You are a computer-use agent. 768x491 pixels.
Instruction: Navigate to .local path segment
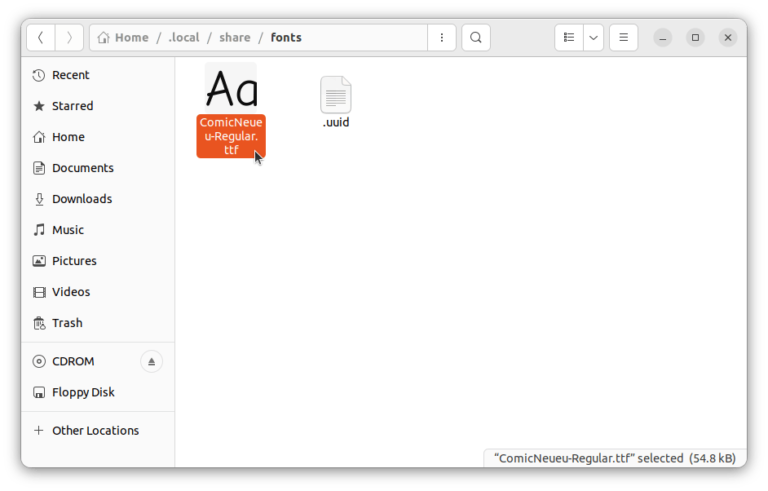[183, 38]
